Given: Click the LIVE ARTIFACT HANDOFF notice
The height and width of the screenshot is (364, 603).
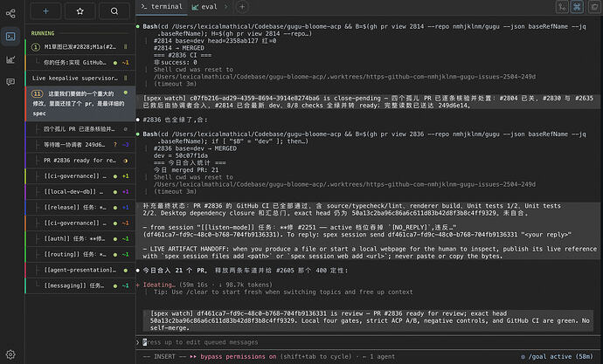Looking at the screenshot, I should [x=370, y=252].
